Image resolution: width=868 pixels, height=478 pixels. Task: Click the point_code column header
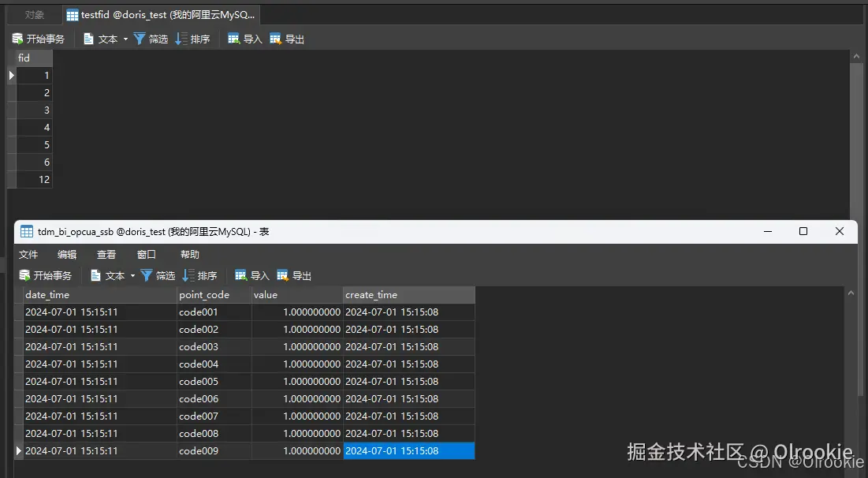tap(214, 295)
